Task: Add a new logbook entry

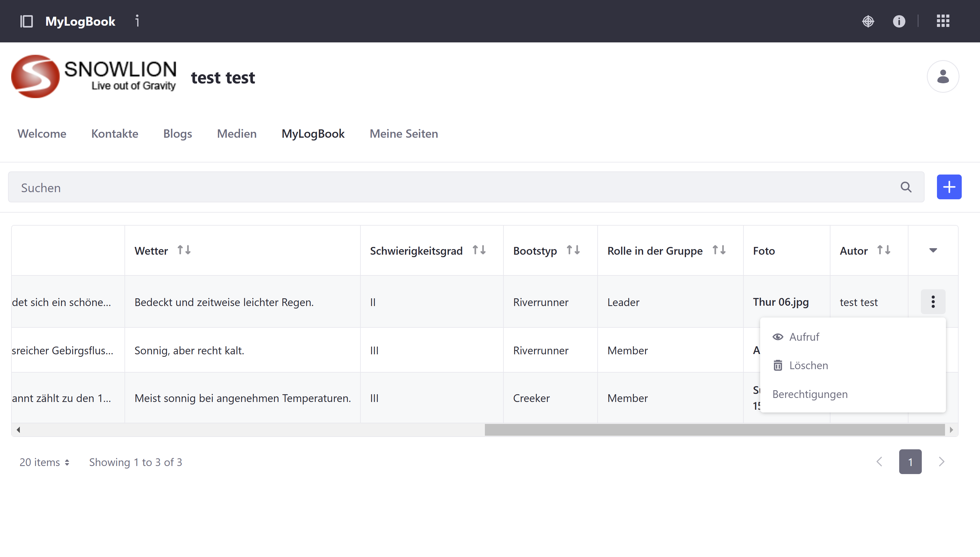Action: coord(949,187)
